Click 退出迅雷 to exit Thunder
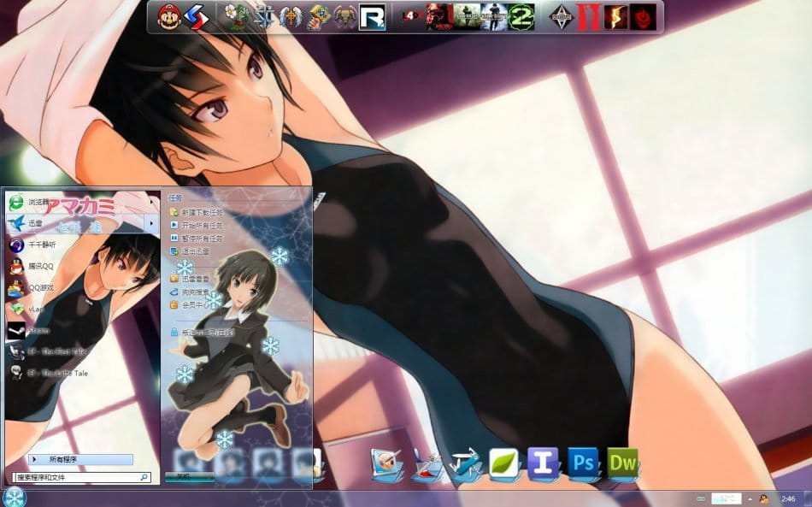Viewport: 812px width, 507px height. 194,251
